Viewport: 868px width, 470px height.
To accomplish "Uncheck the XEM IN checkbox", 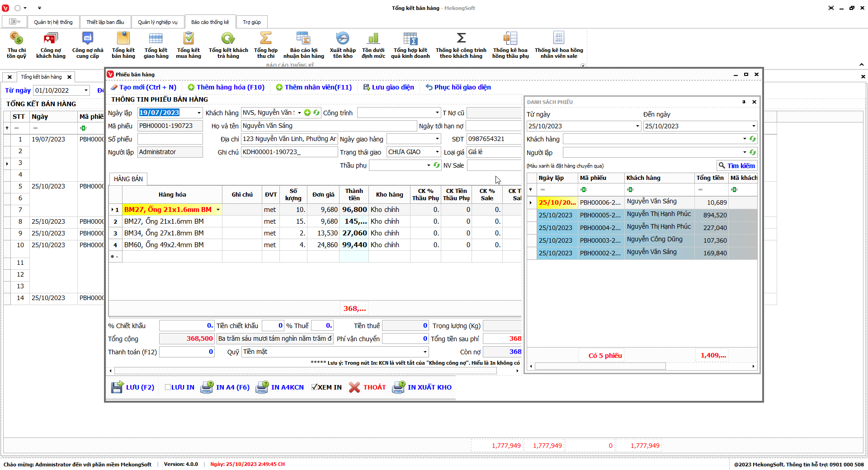I will coord(314,387).
